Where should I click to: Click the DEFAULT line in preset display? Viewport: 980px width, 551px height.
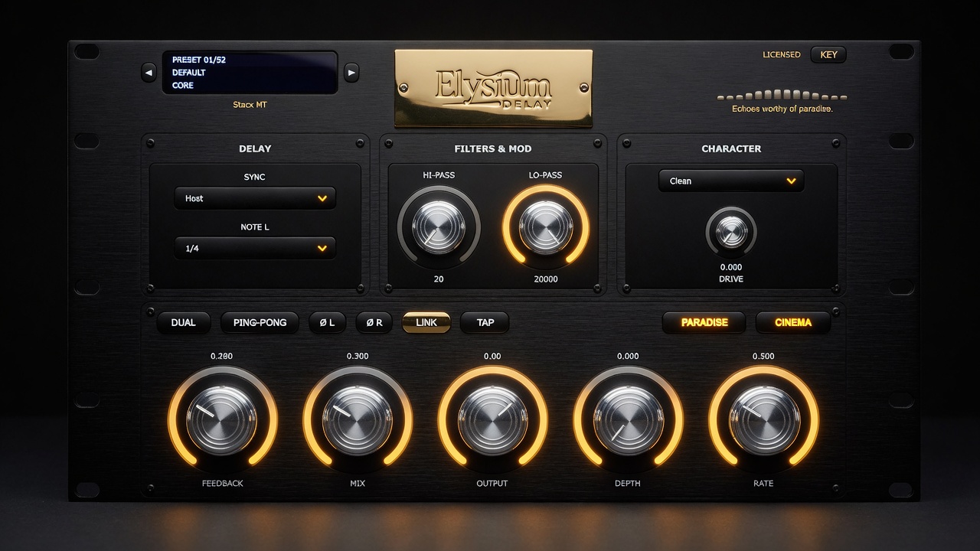click(188, 73)
